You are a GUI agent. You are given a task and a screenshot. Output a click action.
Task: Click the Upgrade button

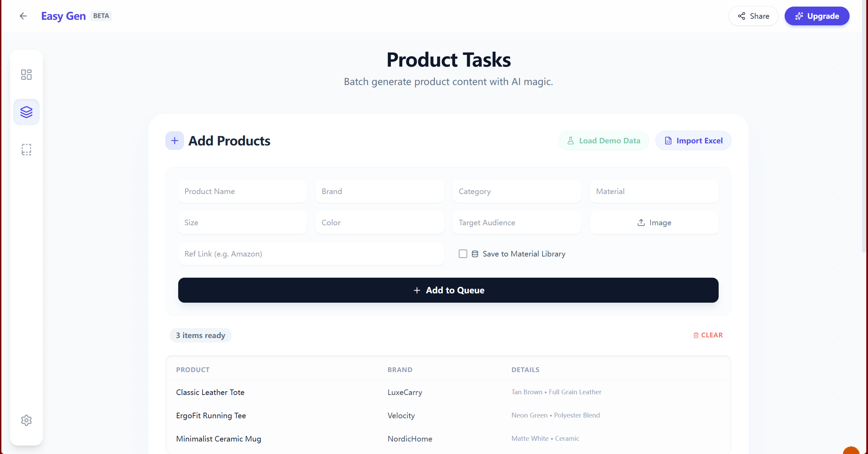tap(817, 16)
